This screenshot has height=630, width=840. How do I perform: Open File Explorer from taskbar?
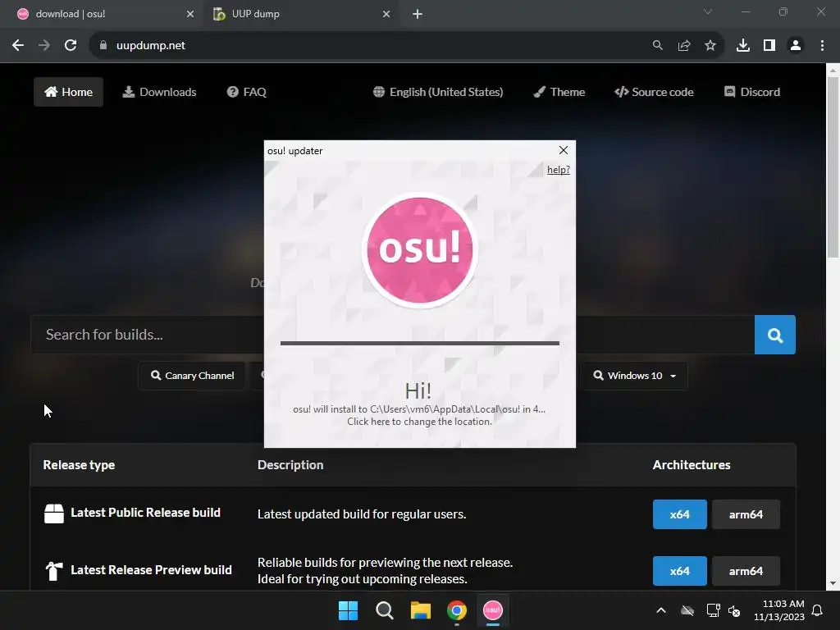[421, 610]
